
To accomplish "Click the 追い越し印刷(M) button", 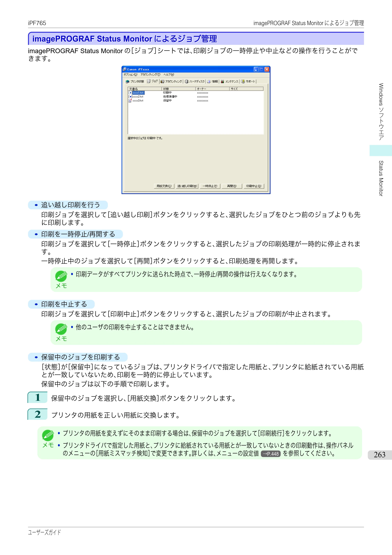I will coord(187,186).
